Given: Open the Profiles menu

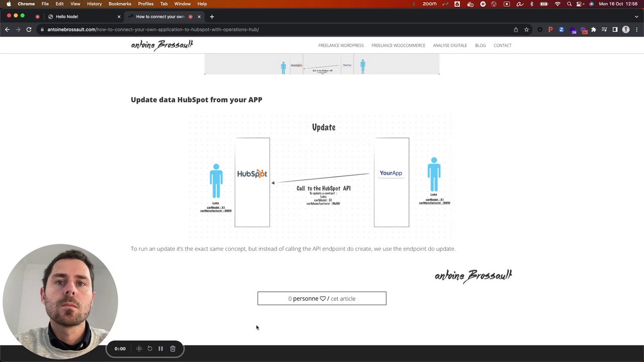Looking at the screenshot, I should [146, 4].
